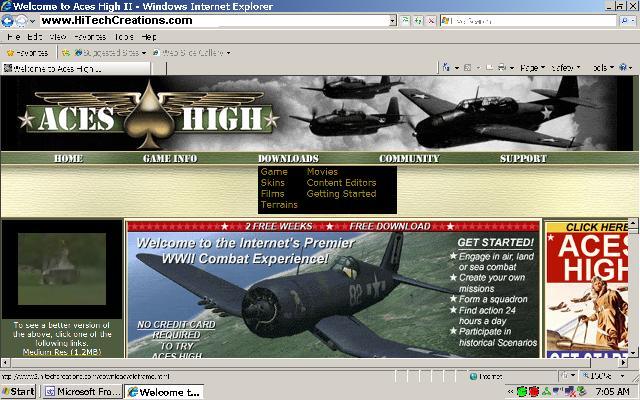640x400 pixels.
Task: Open the Page command bar menu
Action: (532, 68)
